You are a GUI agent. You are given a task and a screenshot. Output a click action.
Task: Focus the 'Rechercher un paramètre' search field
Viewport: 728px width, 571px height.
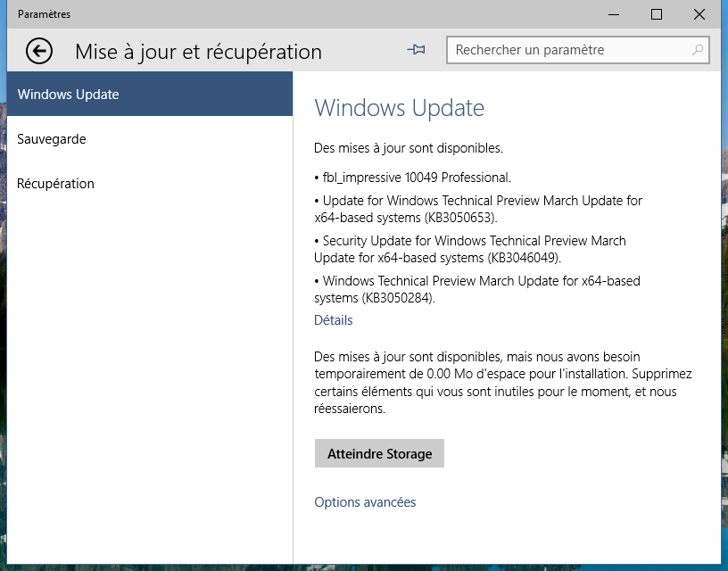coord(577,50)
